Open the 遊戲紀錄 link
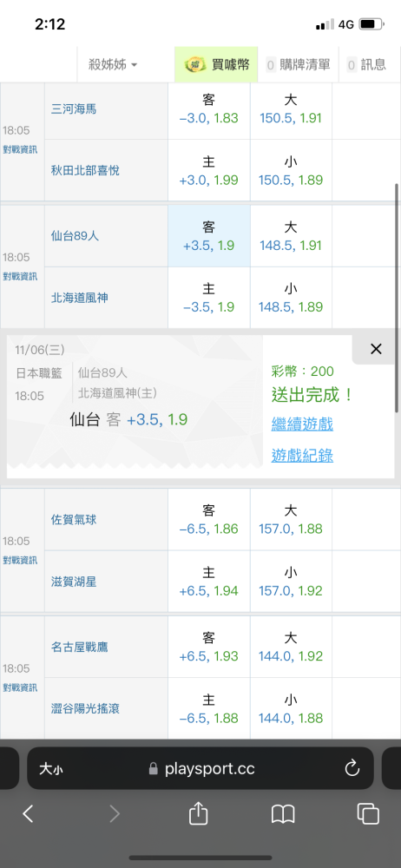The image size is (401, 868). [302, 455]
